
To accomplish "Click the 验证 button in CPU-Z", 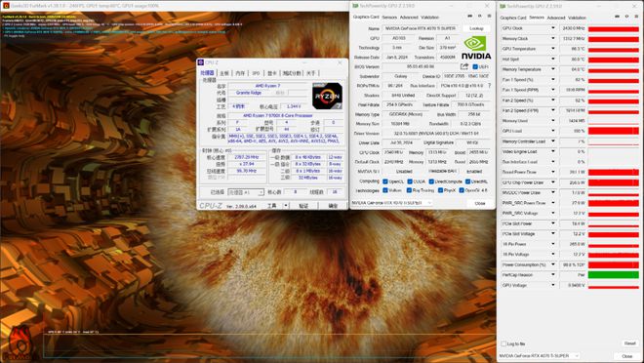I will [x=303, y=205].
